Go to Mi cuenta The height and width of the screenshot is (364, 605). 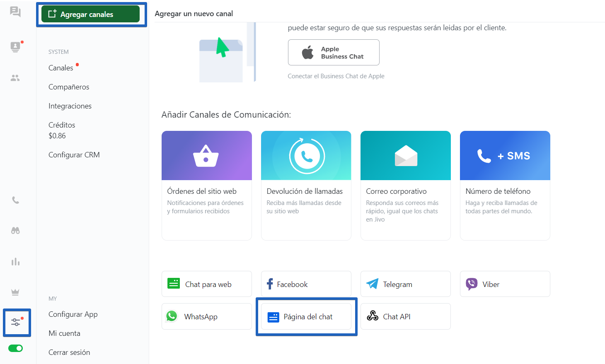tap(64, 333)
